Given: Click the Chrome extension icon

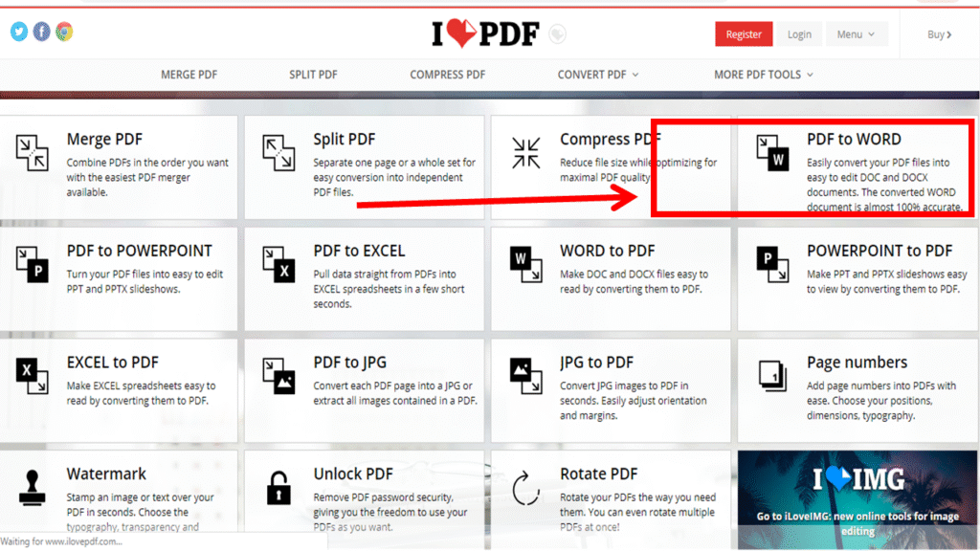Looking at the screenshot, I should pos(64,32).
